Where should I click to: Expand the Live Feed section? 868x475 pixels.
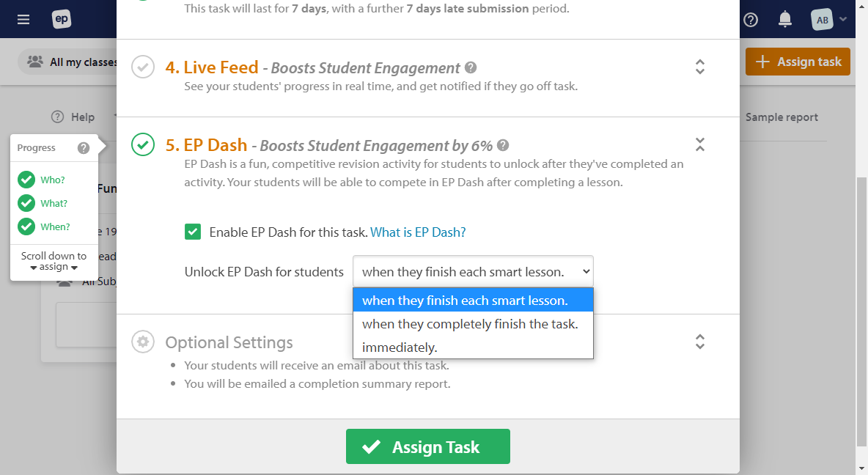click(700, 67)
